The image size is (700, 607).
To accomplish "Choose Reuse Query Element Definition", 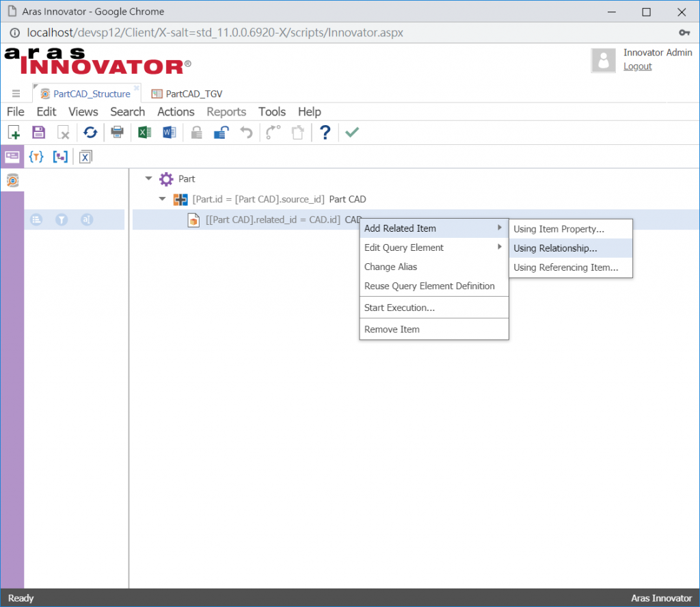I will [x=434, y=286].
